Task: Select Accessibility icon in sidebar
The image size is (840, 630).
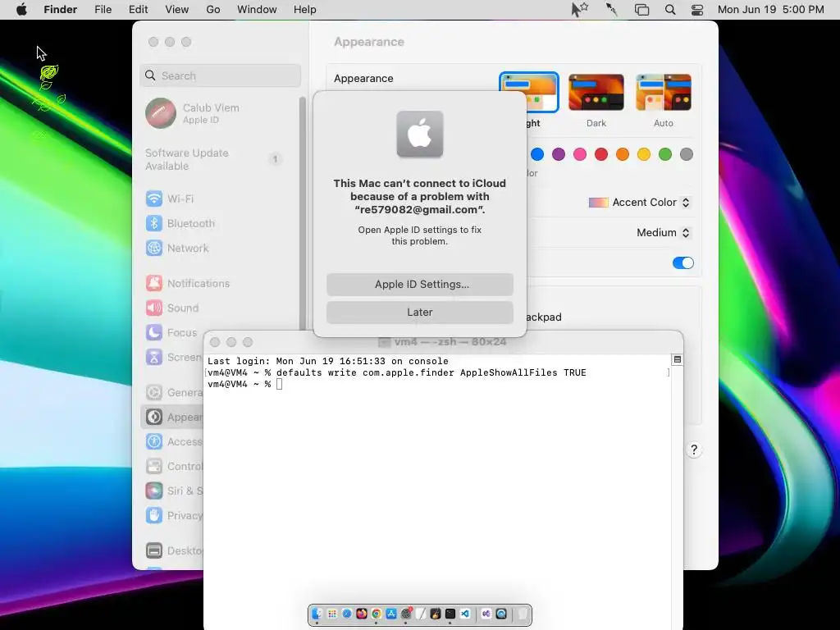Action: [154, 442]
